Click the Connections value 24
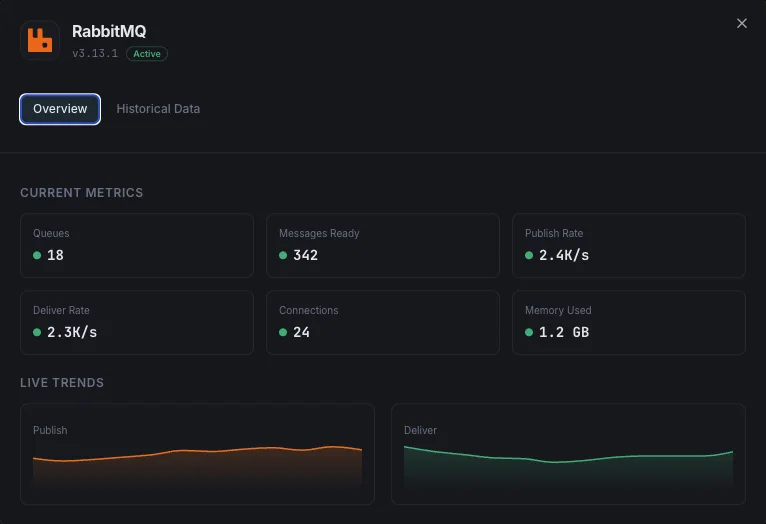The image size is (766, 524). click(301, 332)
